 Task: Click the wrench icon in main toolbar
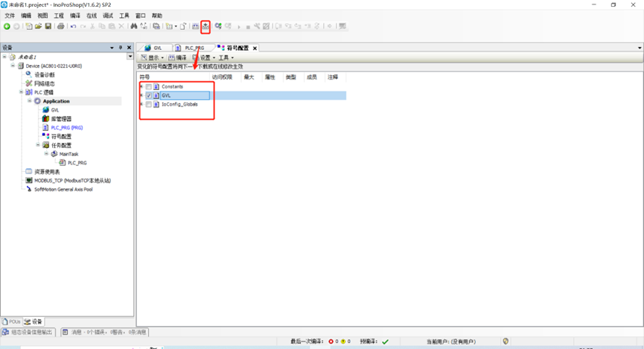click(x=257, y=26)
